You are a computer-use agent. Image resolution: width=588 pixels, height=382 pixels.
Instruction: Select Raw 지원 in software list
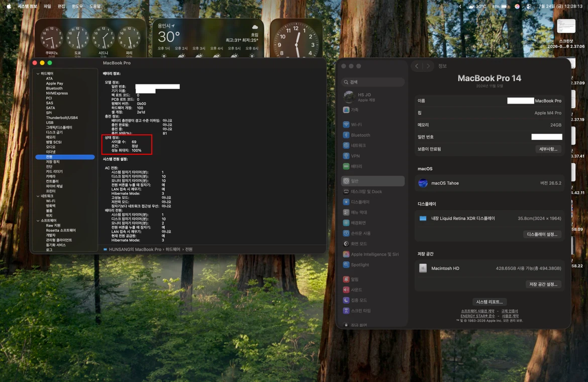point(53,225)
